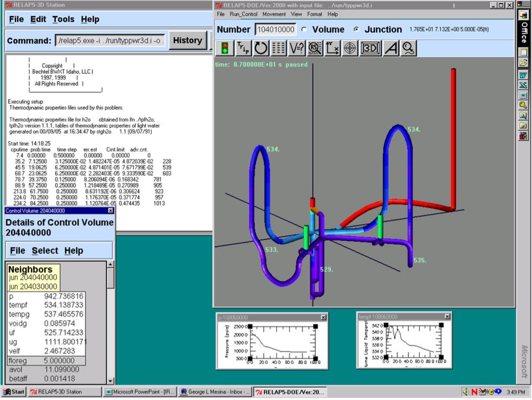Enable the Volume radio button
Image resolution: width=532 pixels, height=400 pixels.
tap(303, 29)
